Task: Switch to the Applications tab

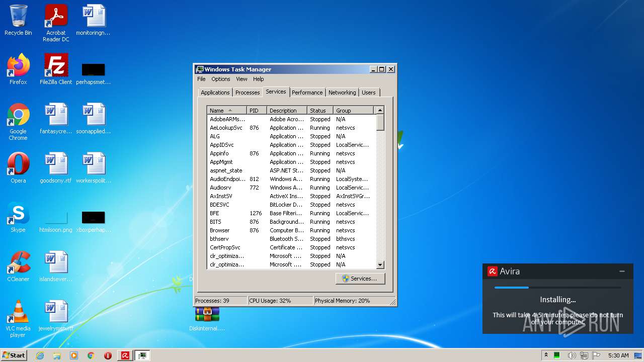Action: pos(215,93)
